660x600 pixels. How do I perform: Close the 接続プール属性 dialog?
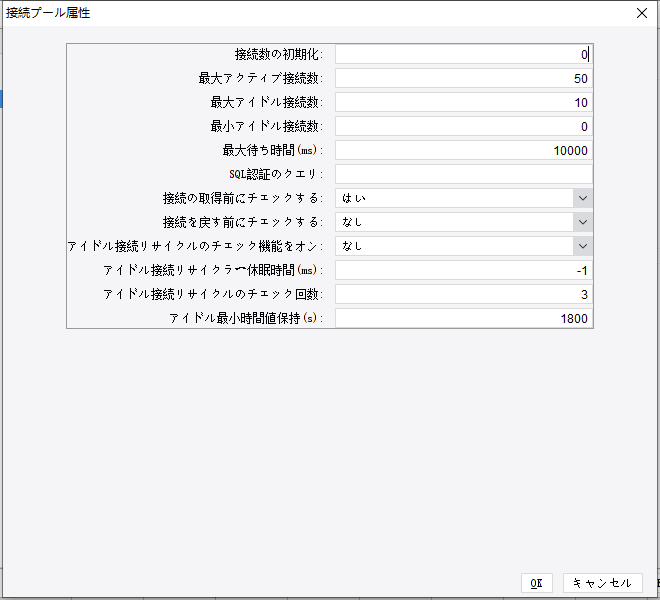pyautogui.click(x=642, y=13)
